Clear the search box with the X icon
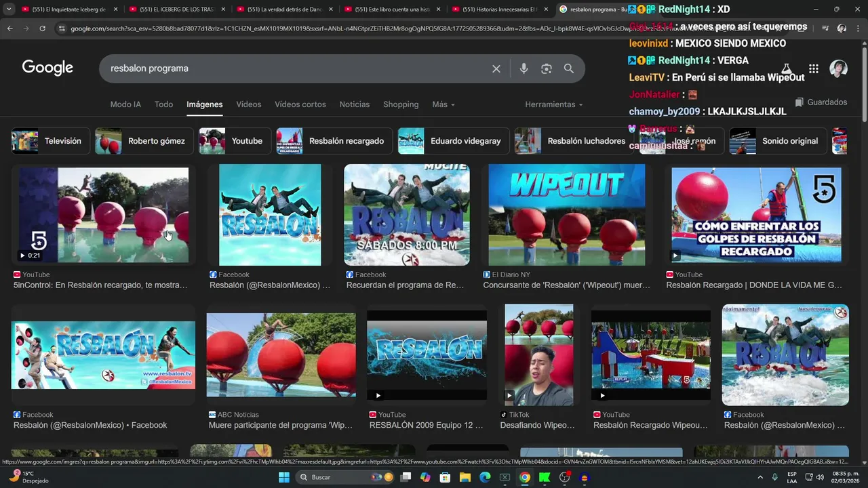 click(496, 68)
